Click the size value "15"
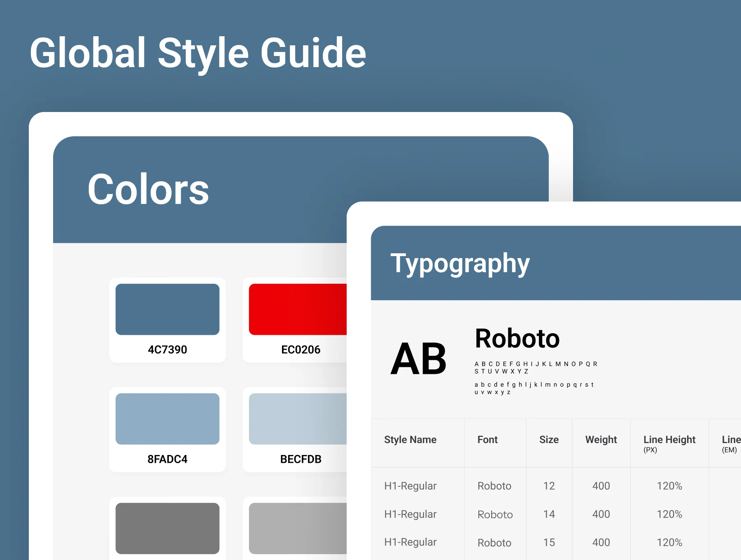Viewport: 741px width, 560px height. click(549, 542)
